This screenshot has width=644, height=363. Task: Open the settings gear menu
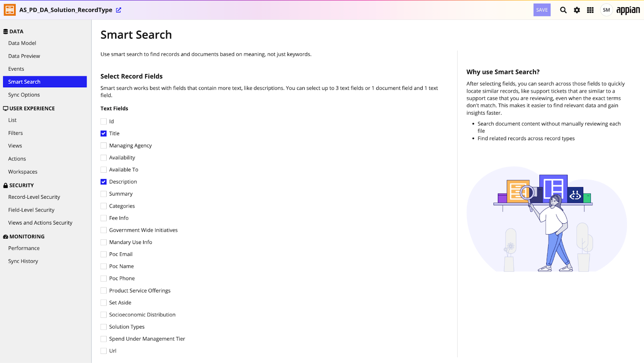[577, 10]
